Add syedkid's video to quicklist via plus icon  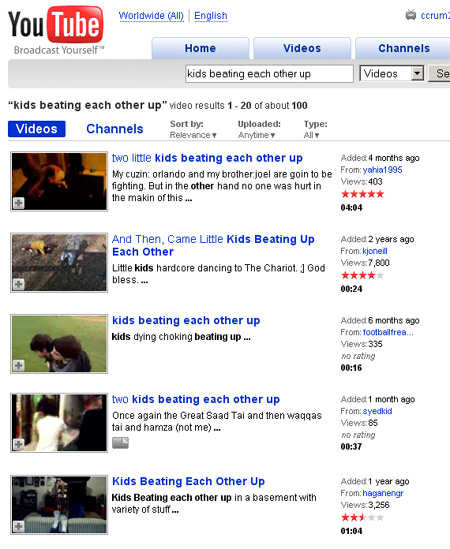coord(19,444)
